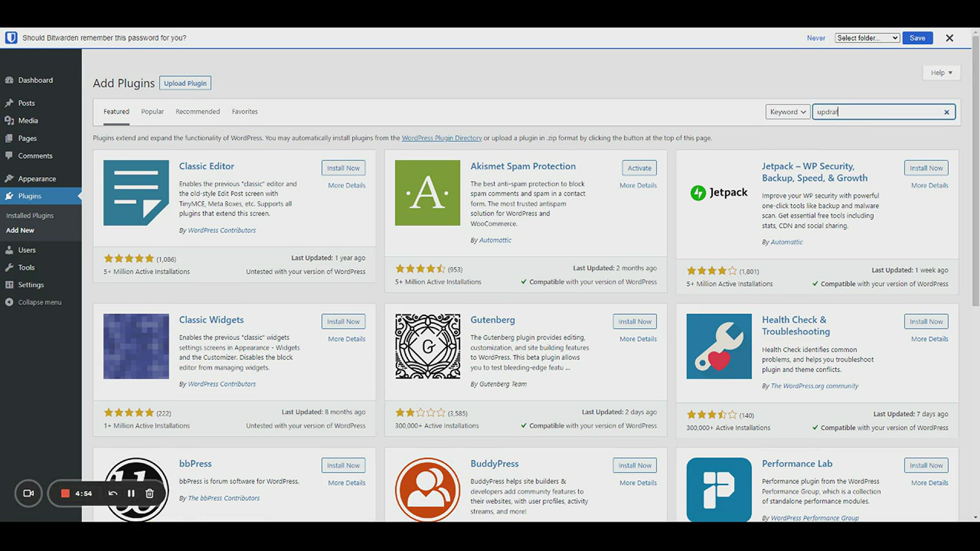
Task: Open Appearance settings in the sidebar
Action: [x=37, y=179]
